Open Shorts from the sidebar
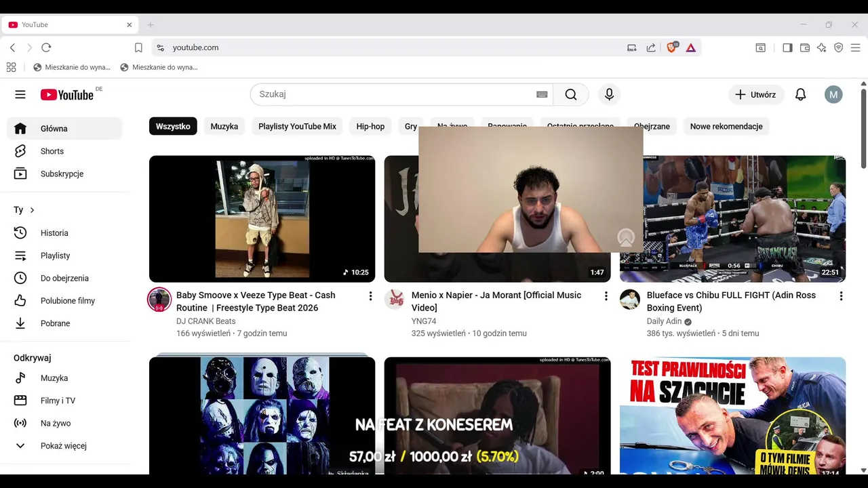This screenshot has width=868, height=488. coord(64,151)
